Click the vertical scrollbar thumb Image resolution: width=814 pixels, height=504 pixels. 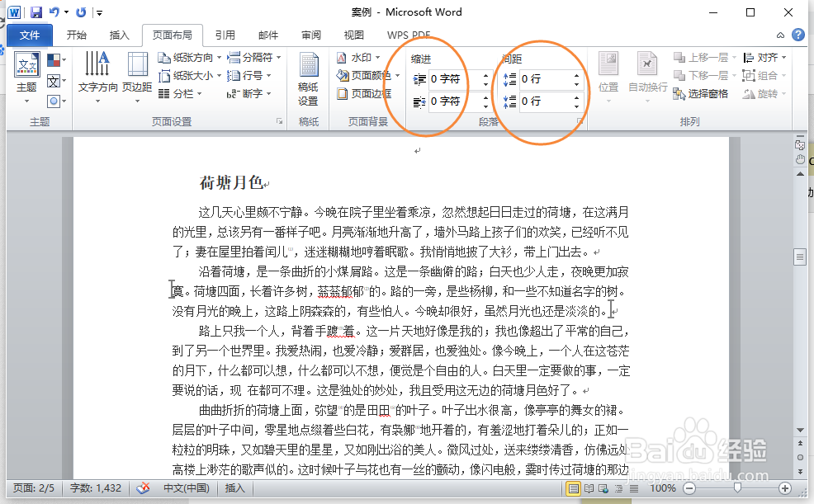(799, 257)
